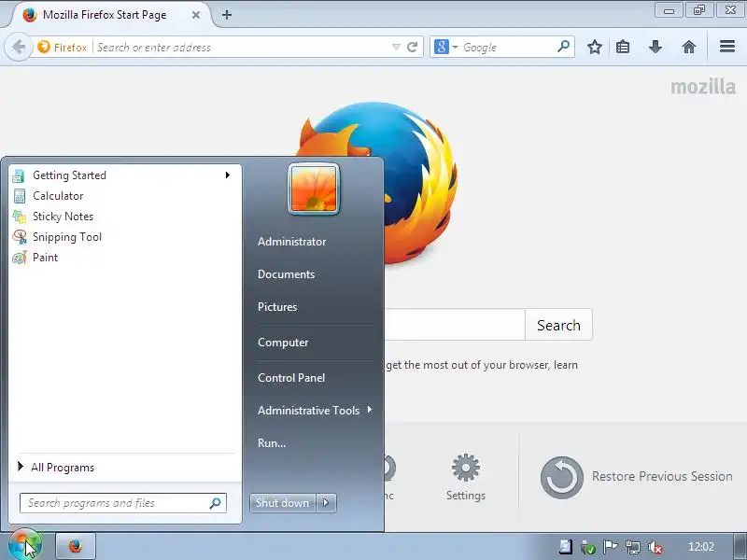Click the Settings label on start page

[465, 496]
